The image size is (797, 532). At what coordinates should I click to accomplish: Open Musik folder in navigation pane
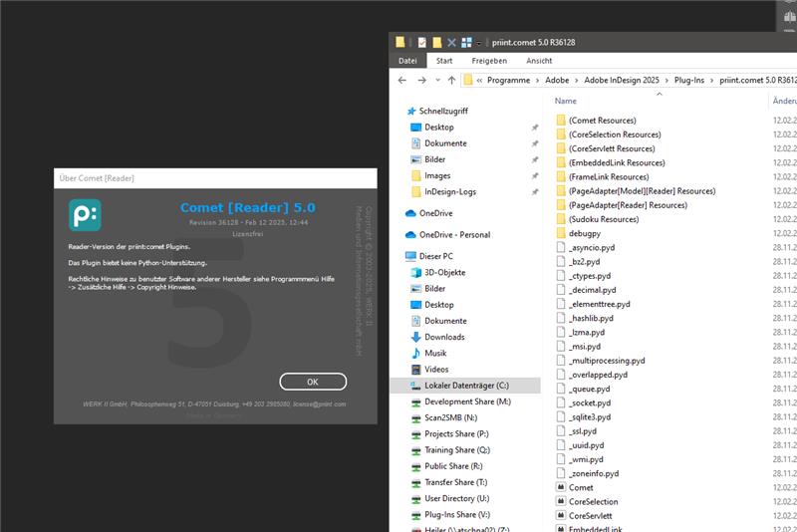point(435,353)
